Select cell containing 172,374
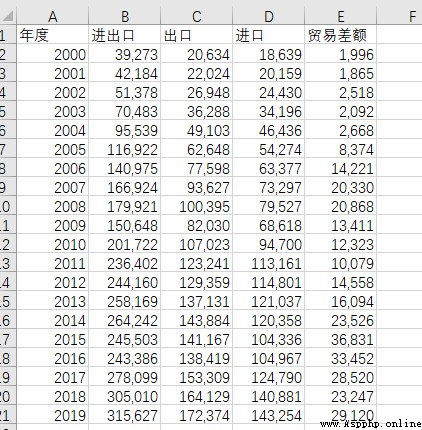Screen dimensions: 422x430 (197, 415)
